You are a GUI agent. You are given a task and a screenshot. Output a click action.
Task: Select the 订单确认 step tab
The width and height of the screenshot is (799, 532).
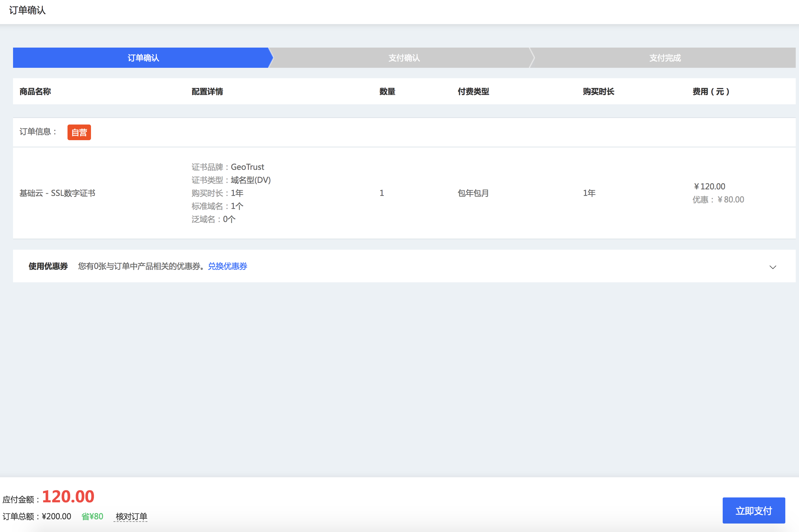[x=143, y=58]
